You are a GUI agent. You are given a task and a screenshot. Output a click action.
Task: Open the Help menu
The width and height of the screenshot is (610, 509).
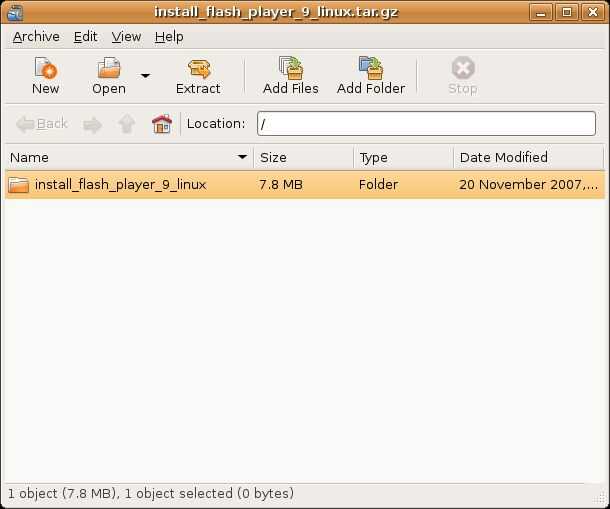point(169,37)
